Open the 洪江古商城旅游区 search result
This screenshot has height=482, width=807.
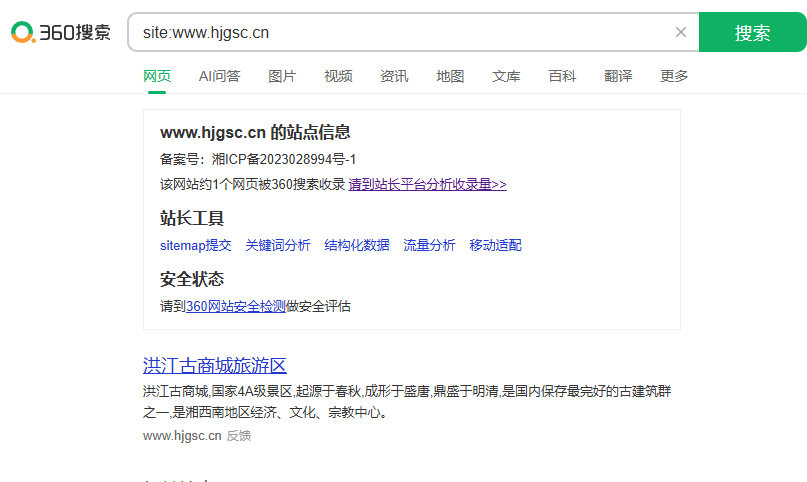215,365
